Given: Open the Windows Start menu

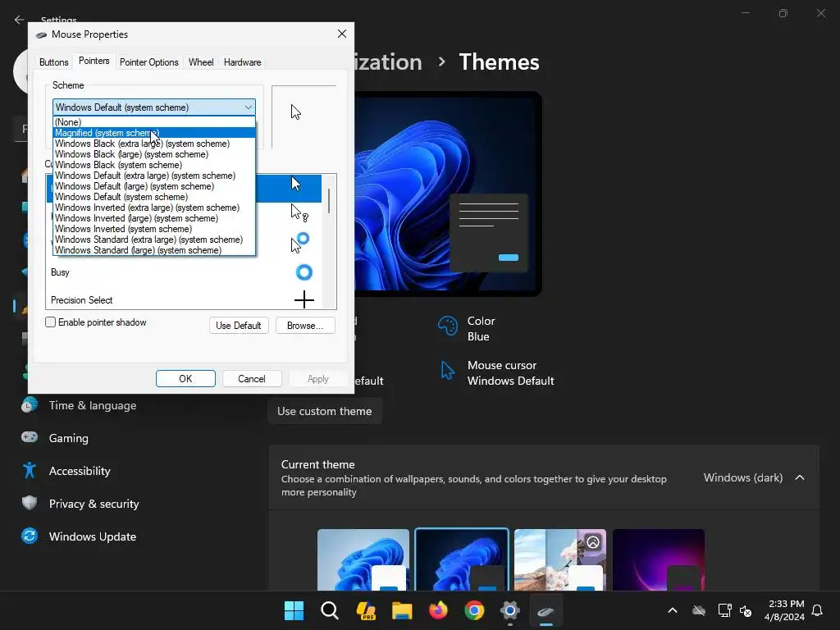Looking at the screenshot, I should (294, 610).
